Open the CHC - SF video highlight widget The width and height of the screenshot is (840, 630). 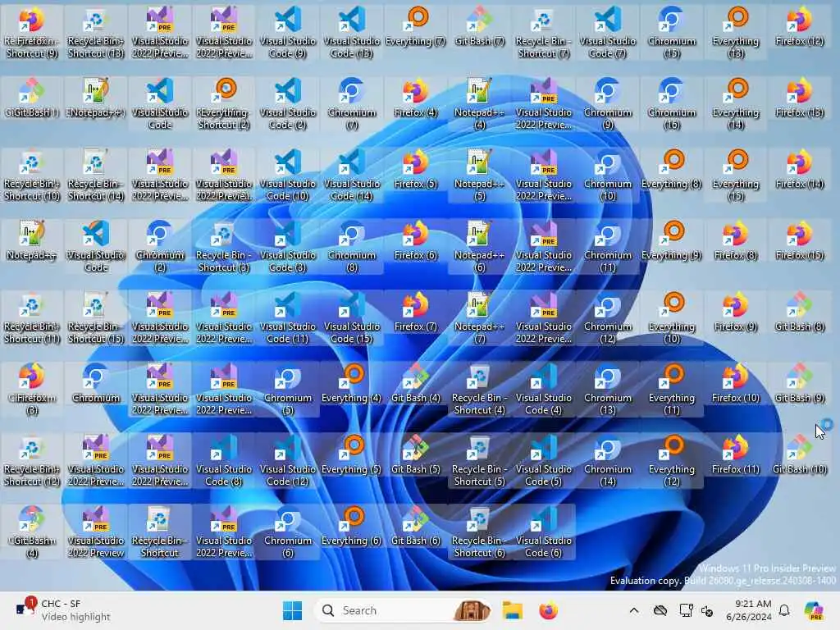click(x=63, y=610)
